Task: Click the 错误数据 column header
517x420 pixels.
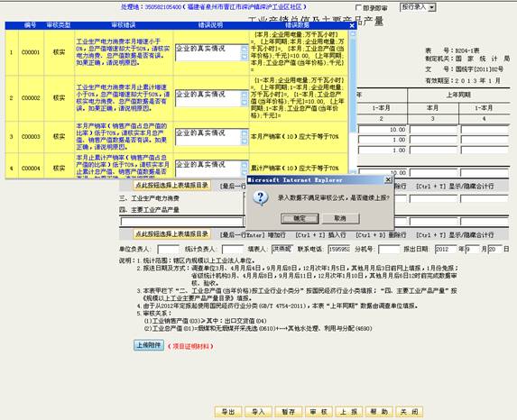Action: [298, 25]
